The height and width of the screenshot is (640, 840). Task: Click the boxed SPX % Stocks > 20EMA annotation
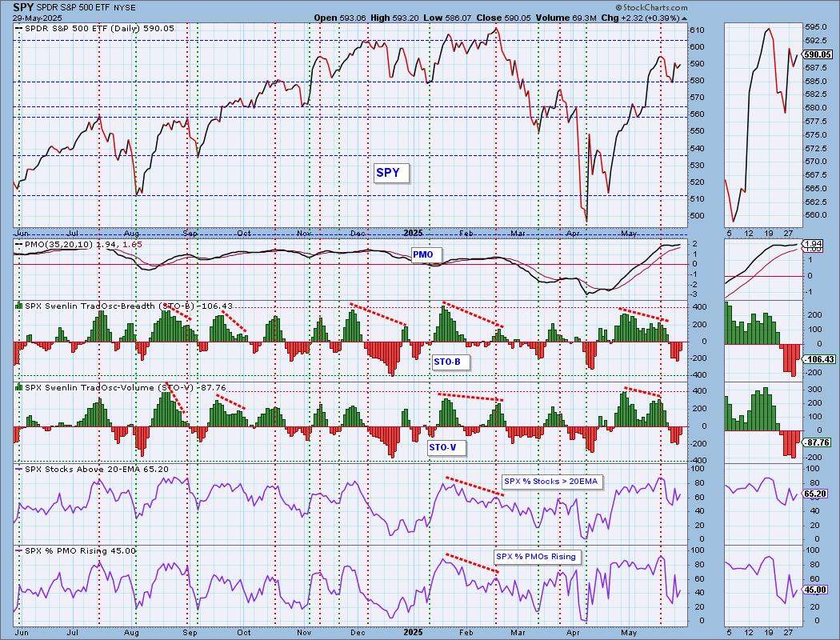point(550,482)
